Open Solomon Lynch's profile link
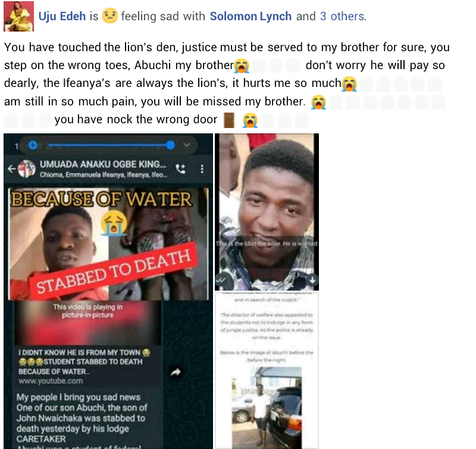Viewport: 476px width, 449px height. pyautogui.click(x=250, y=16)
